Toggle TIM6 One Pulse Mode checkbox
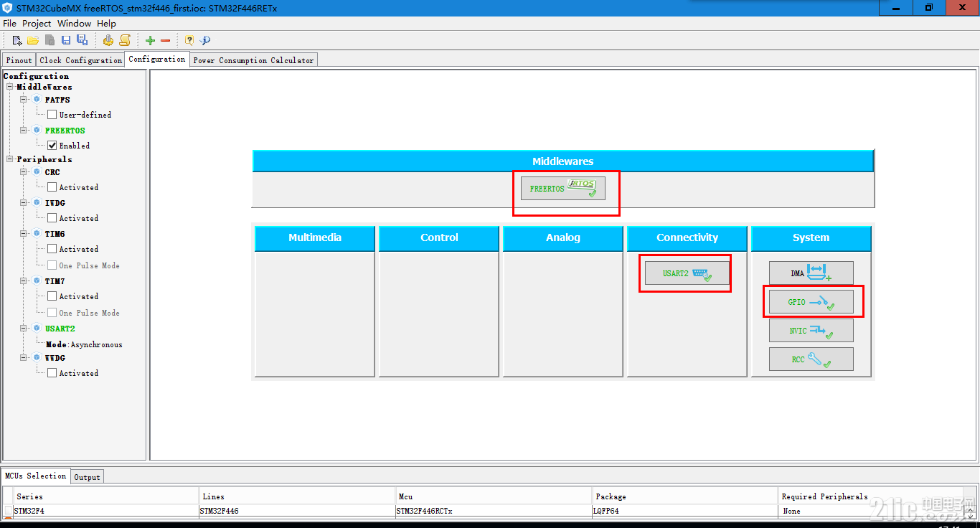This screenshot has width=980, height=528. point(52,265)
